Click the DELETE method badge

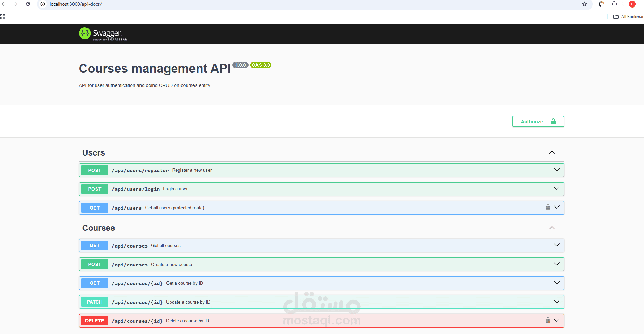pyautogui.click(x=95, y=321)
